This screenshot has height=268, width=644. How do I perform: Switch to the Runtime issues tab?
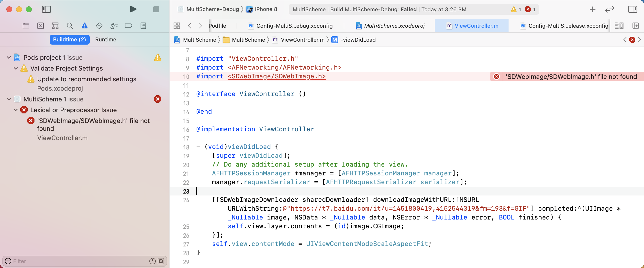[106, 40]
